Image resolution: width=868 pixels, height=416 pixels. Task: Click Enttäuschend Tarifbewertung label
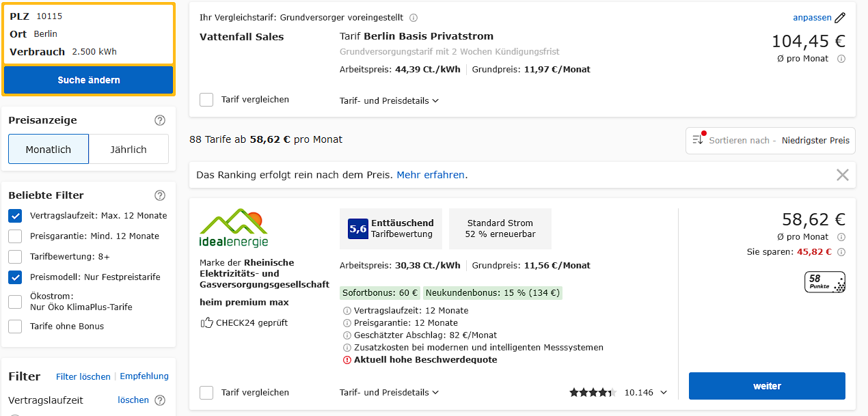(403, 229)
